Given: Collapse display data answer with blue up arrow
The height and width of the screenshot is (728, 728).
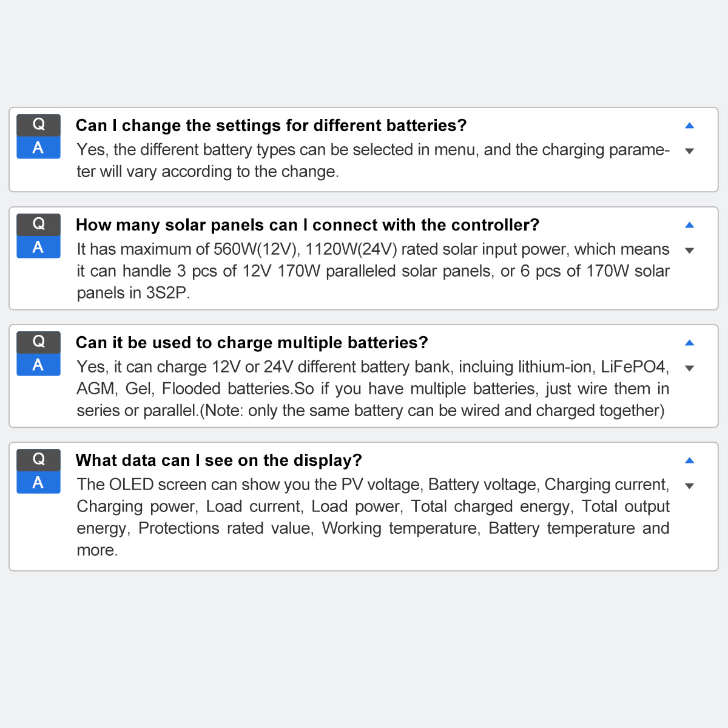Looking at the screenshot, I should (689, 460).
